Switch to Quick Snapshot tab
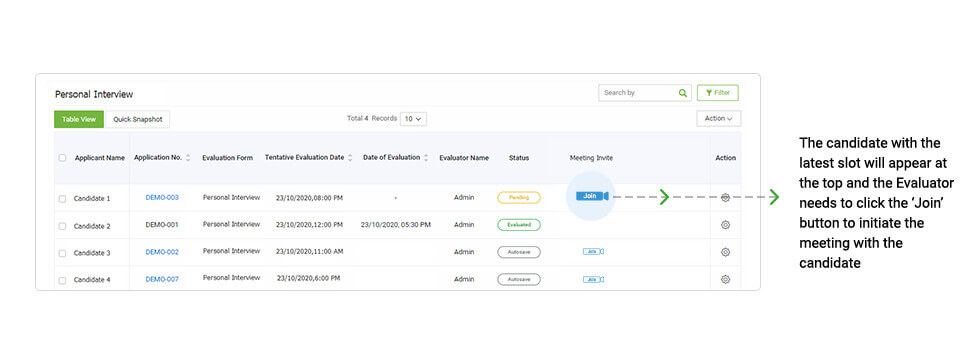This screenshot has height=363, width=978. tap(138, 119)
